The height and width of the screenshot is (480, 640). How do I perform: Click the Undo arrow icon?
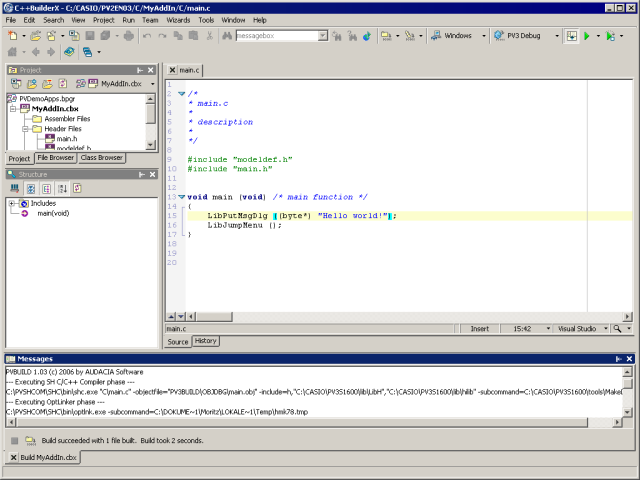pos(147,36)
